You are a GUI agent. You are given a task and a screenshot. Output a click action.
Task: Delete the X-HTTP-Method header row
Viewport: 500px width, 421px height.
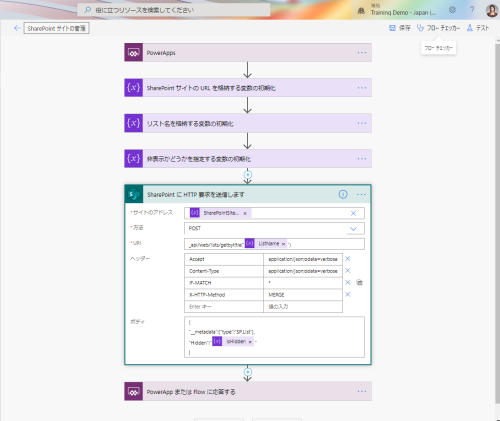click(x=347, y=294)
